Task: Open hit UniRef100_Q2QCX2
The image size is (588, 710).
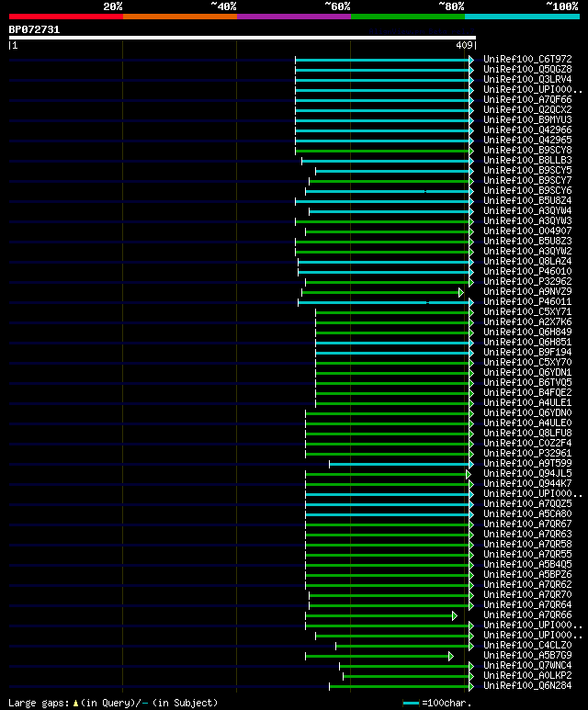Action: 527,109
